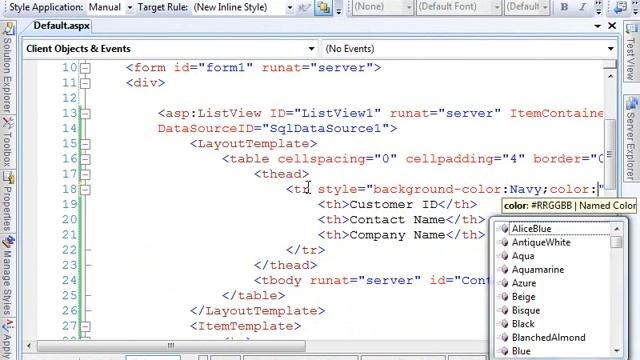Collapse the form element at line 10
The height and width of the screenshot is (360, 640).
85,68
